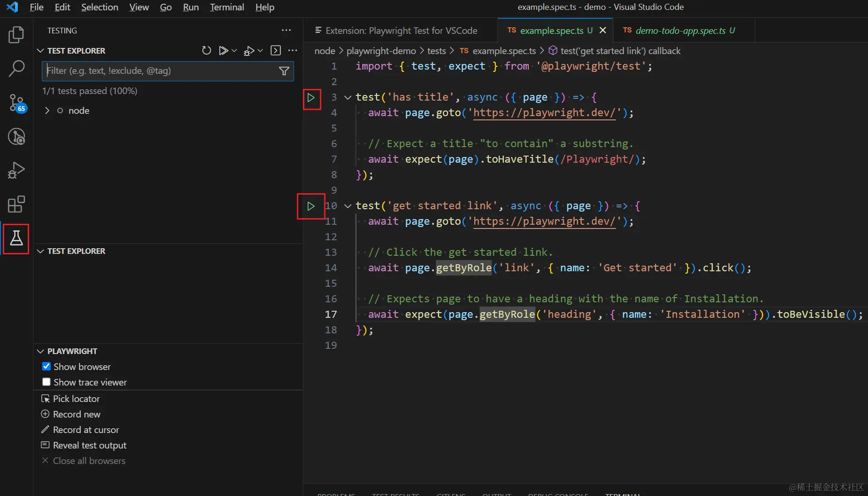Click Record new

(77, 414)
